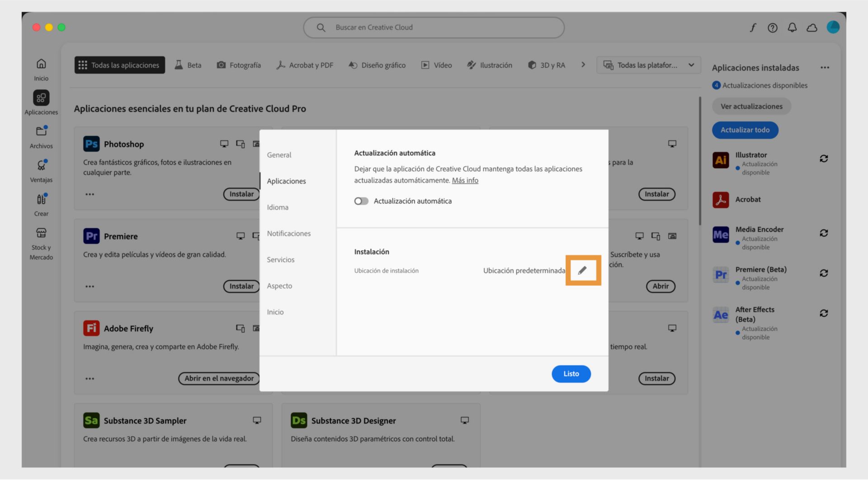Open Photoshop card more options menu

[90, 194]
